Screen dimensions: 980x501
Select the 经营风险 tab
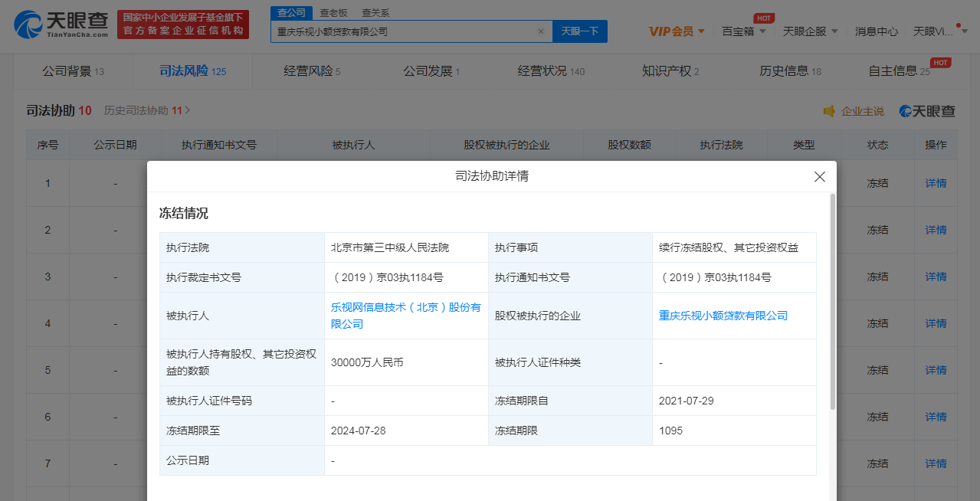click(x=311, y=71)
